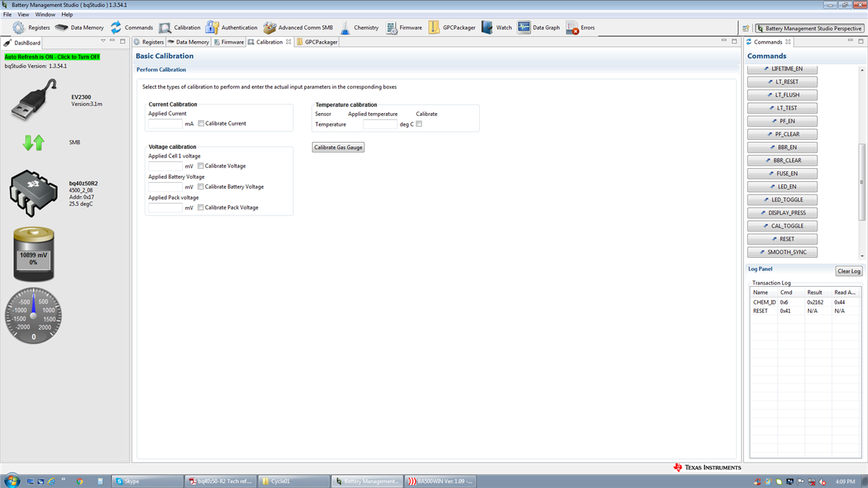Image resolution: width=868 pixels, height=488 pixels.
Task: Click the Applied Current input field
Action: tap(166, 124)
